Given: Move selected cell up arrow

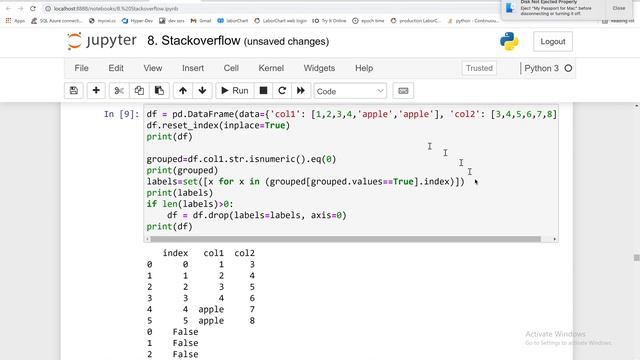Looking at the screenshot, I should [x=183, y=91].
